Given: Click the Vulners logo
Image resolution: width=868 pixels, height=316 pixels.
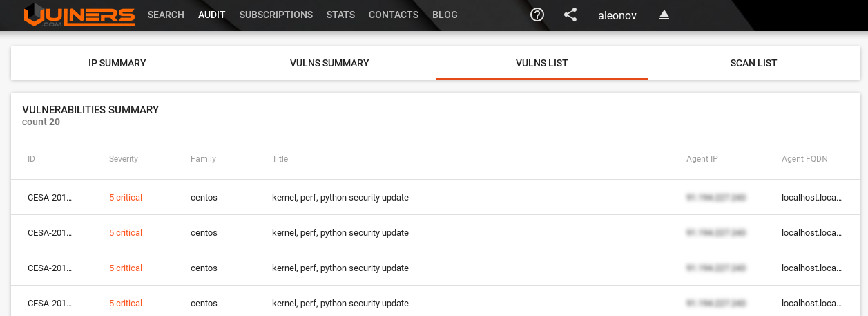Looking at the screenshot, I should point(79,15).
